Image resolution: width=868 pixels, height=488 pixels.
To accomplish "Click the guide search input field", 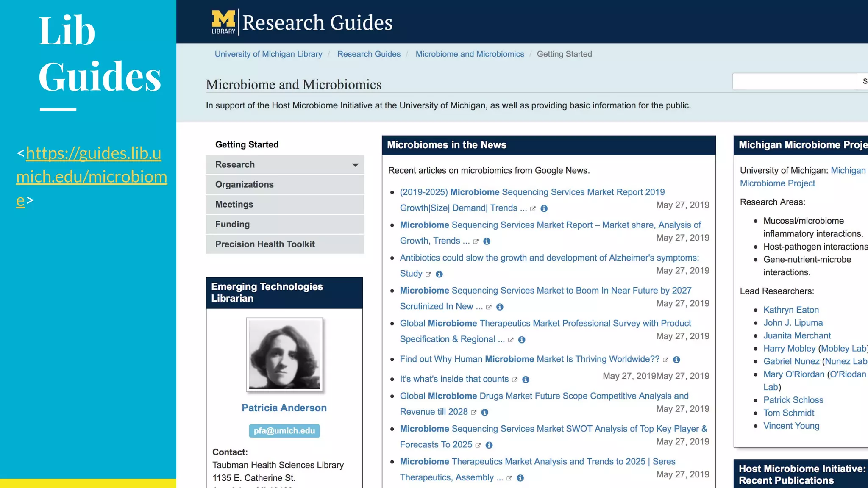I will click(795, 81).
